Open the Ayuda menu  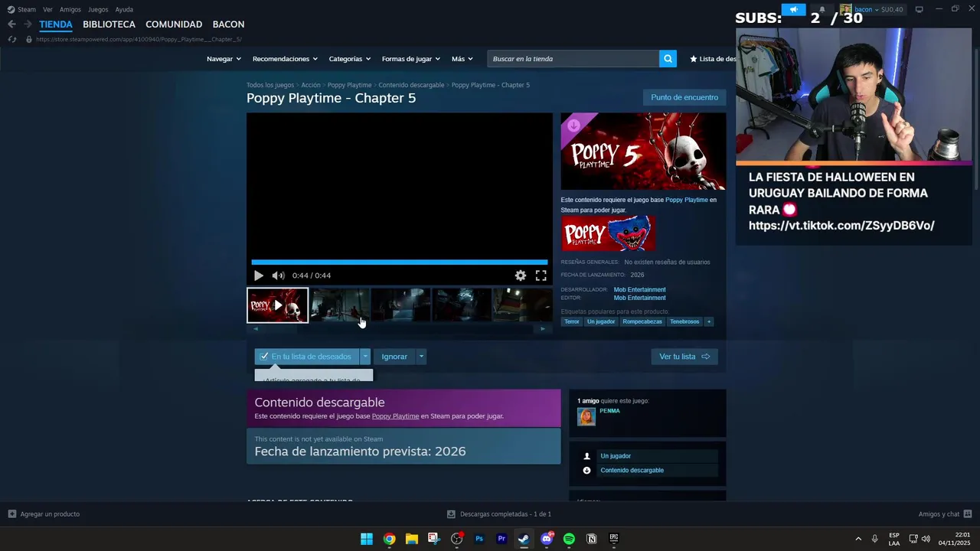124,9
